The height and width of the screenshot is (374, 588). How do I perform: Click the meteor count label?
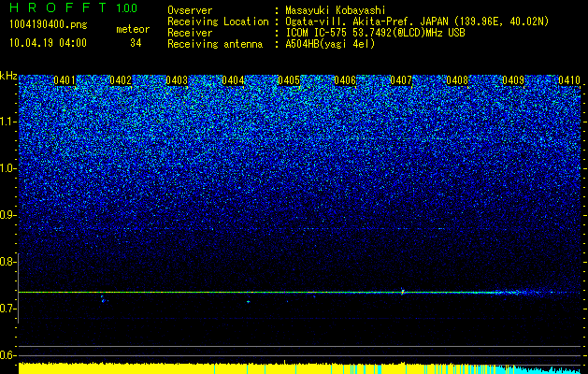click(133, 29)
